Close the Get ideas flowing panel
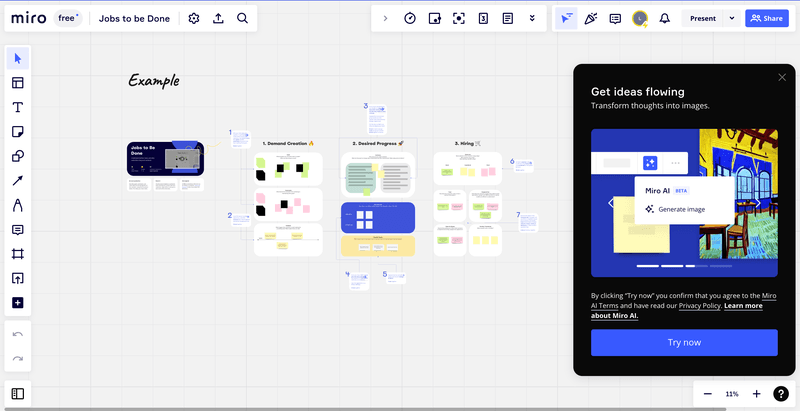 [782, 77]
